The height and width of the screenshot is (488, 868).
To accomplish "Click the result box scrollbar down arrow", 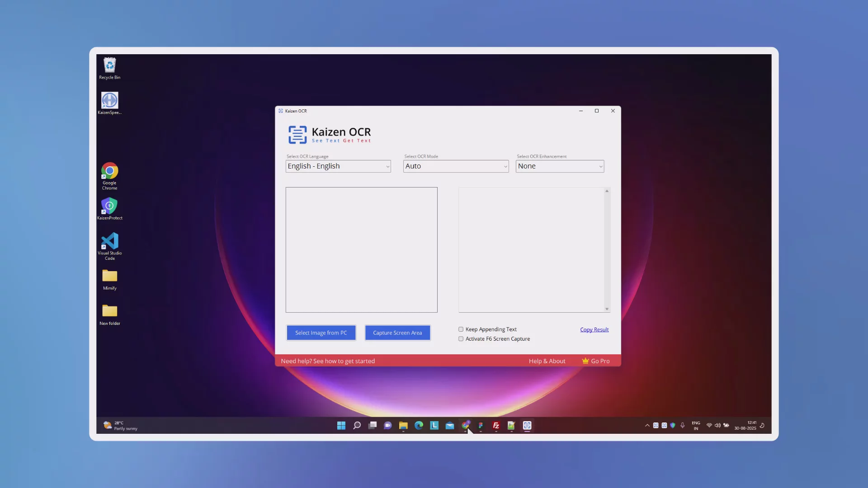I will click(x=607, y=309).
